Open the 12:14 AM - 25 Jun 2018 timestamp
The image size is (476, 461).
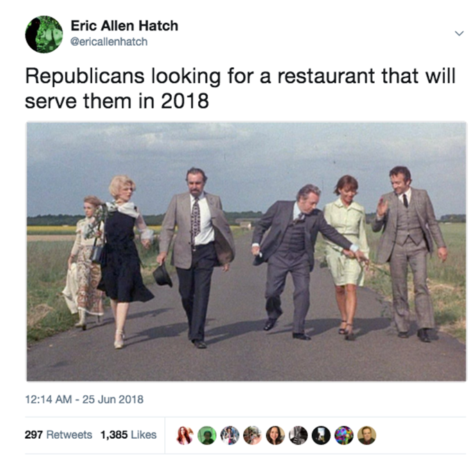click(x=84, y=399)
